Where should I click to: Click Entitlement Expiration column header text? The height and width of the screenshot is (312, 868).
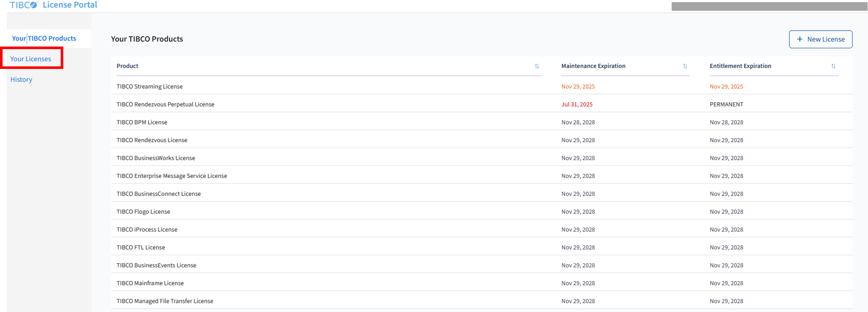740,66
